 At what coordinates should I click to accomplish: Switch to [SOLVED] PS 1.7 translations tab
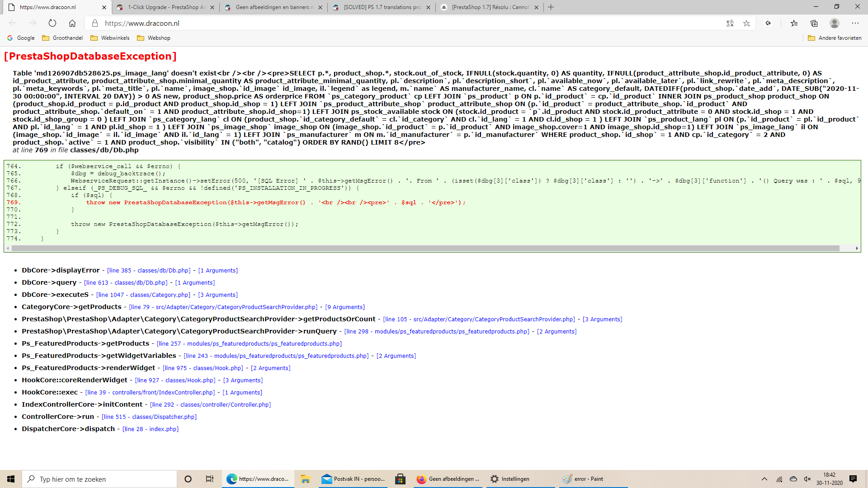(x=382, y=7)
